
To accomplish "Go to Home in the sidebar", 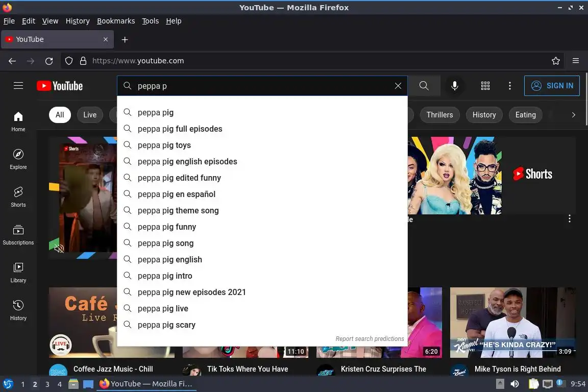I will [18, 122].
